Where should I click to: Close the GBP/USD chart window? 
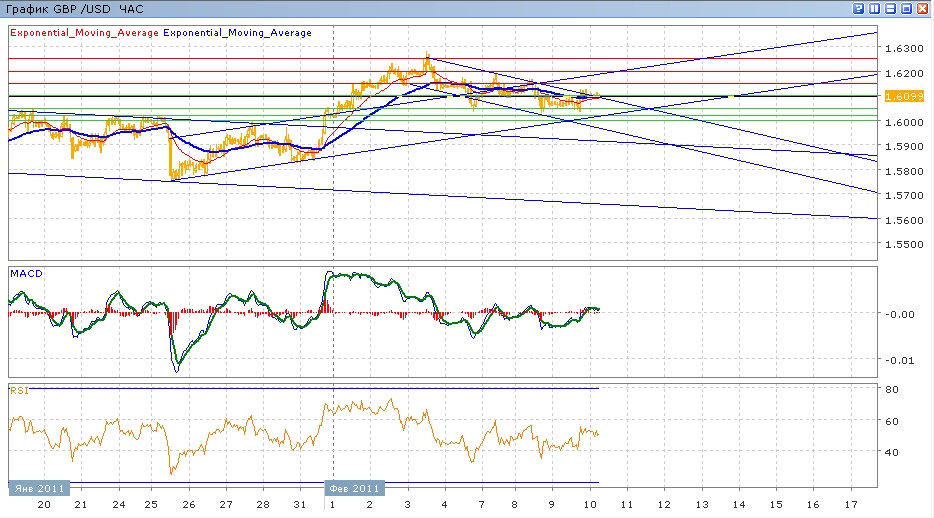[x=923, y=8]
